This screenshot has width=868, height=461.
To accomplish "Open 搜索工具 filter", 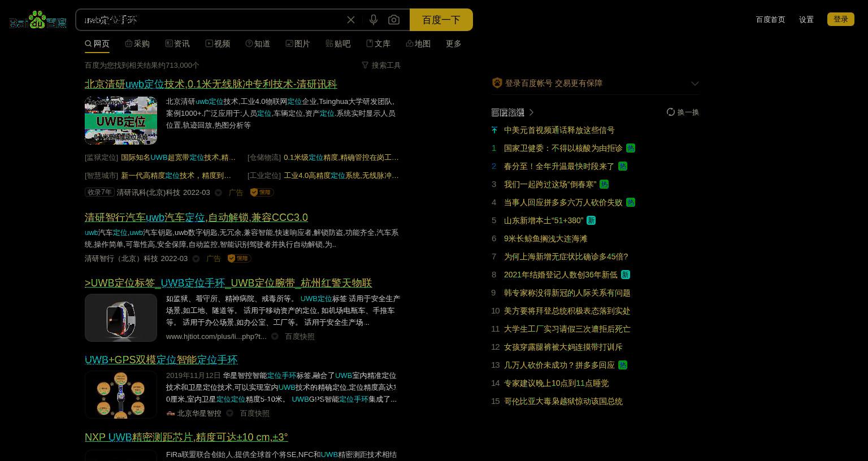I will pos(381,66).
